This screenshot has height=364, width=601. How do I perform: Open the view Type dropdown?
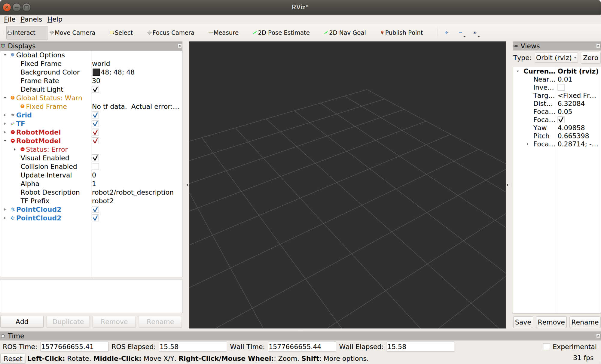[556, 58]
